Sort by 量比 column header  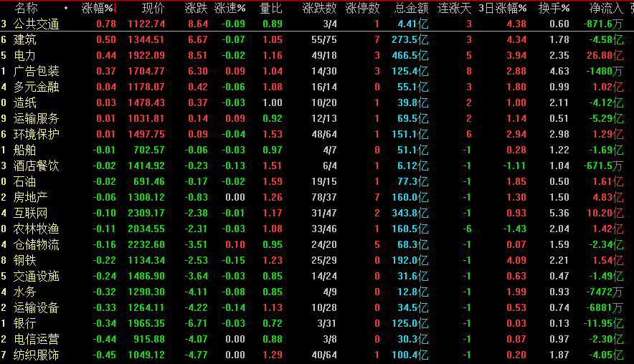[271, 8]
